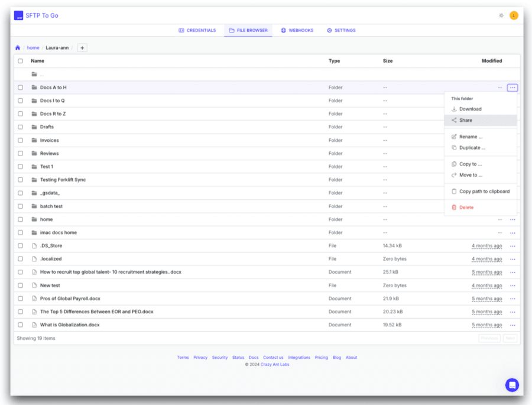Image resolution: width=532 pixels, height=405 pixels.
Task: Click the home breadcrumb icon
Action: tap(17, 47)
